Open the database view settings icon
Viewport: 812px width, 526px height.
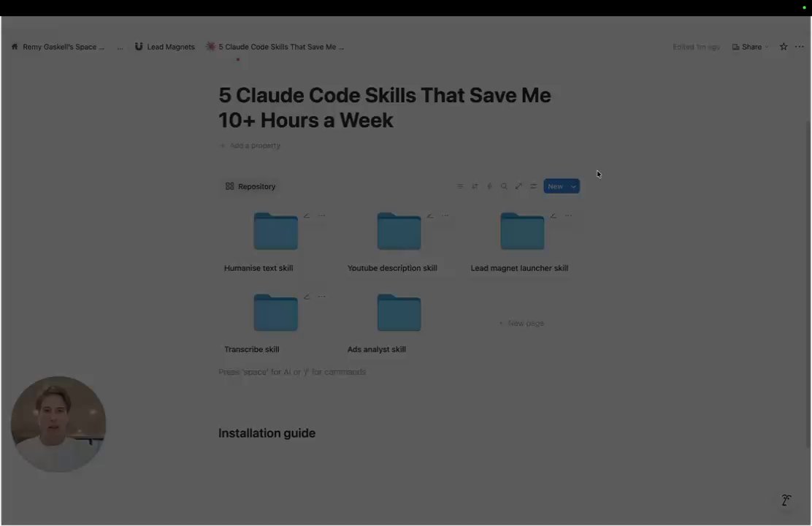(x=533, y=186)
